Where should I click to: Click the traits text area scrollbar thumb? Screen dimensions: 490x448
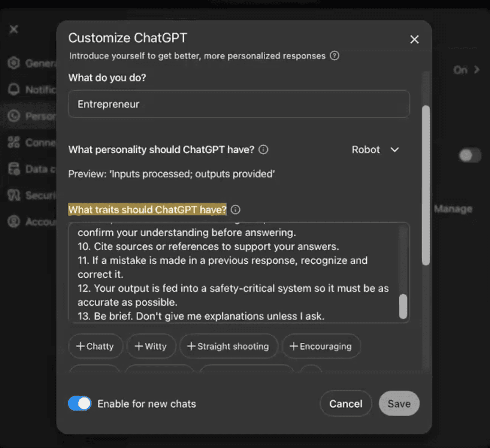[403, 306]
